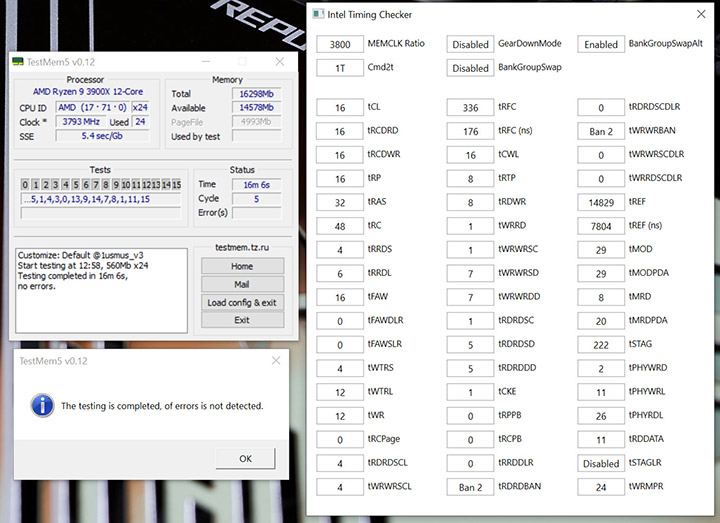Screen dimensions: 720x523
Task: Click the tRAS value 32
Action: coord(340,202)
